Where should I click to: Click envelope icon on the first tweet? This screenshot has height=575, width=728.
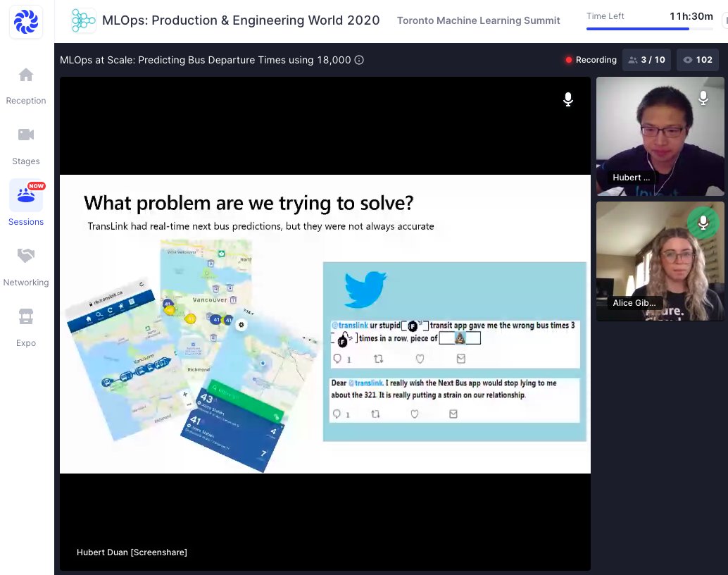[460, 359]
